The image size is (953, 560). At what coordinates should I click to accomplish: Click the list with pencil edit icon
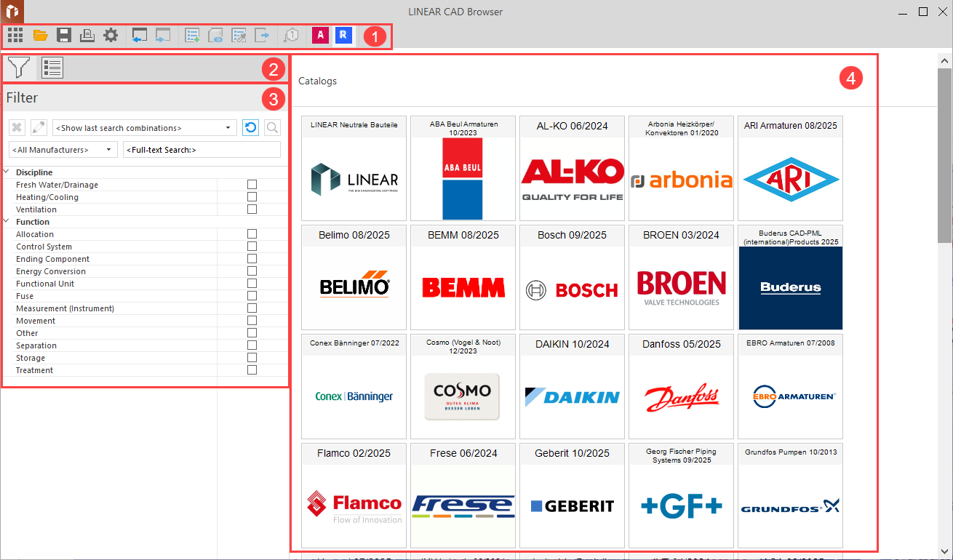239,34
